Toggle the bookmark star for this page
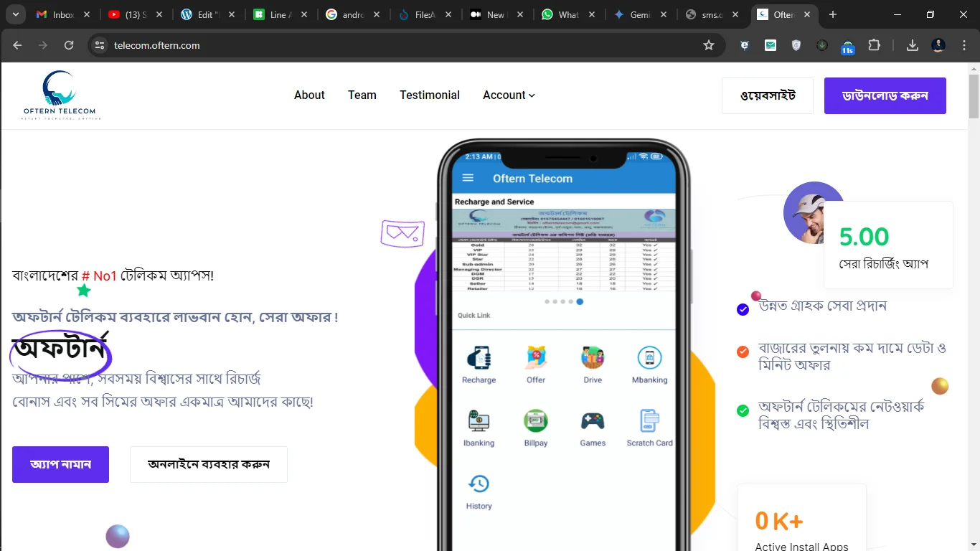Image resolution: width=980 pixels, height=551 pixels. [709, 44]
